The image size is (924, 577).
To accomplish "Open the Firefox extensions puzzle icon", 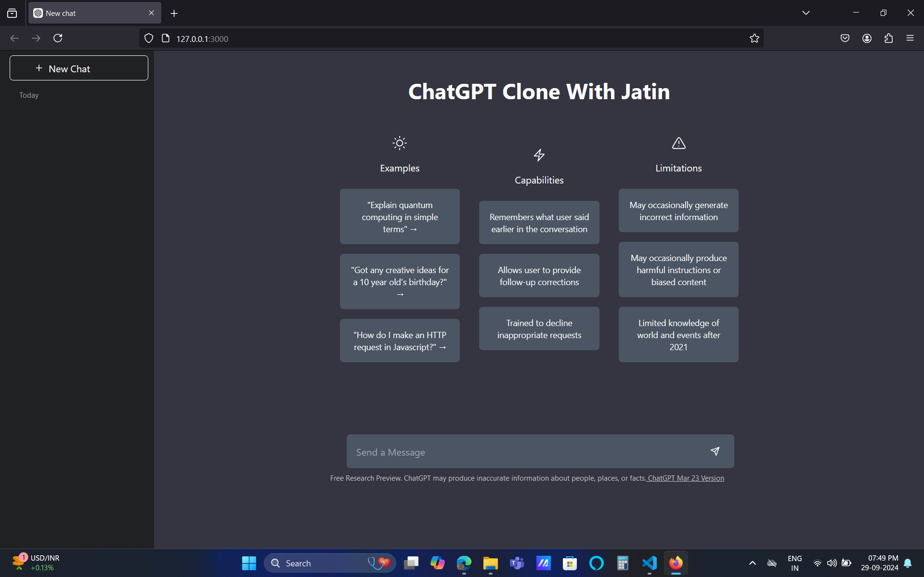I will point(888,39).
